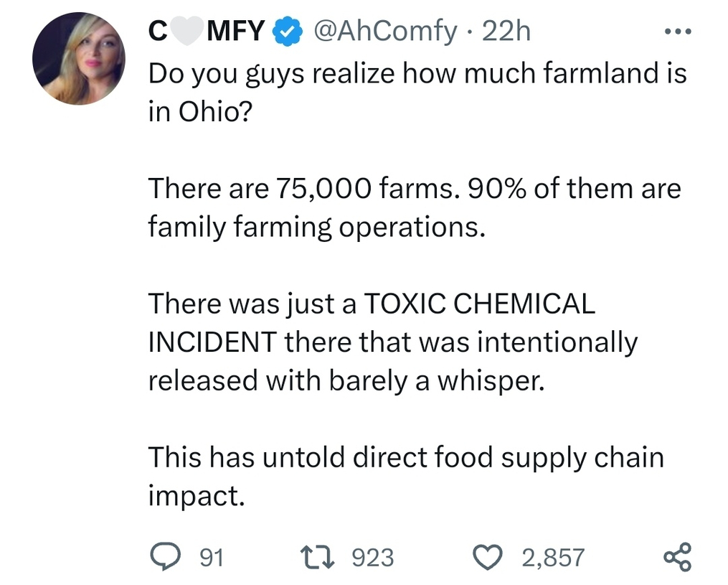
Task: View the 91 replies count
Action: tap(212, 558)
